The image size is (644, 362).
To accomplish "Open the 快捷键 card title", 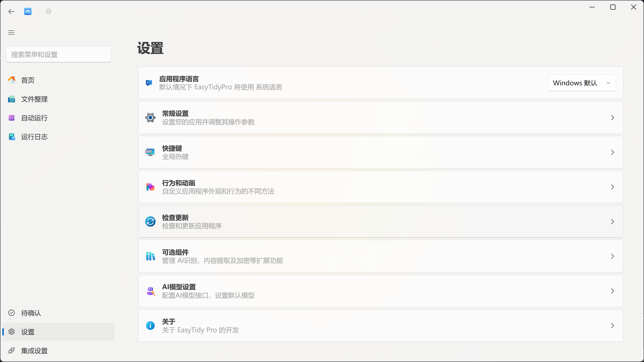I will [172, 148].
